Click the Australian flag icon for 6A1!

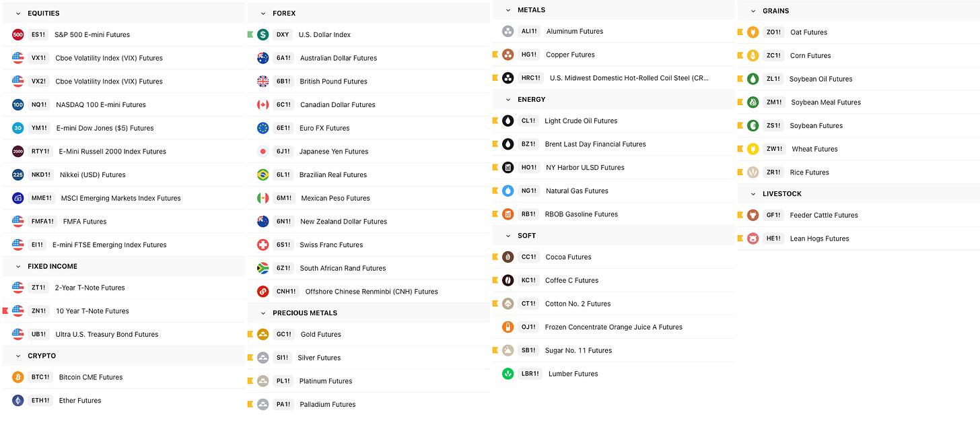tap(263, 58)
